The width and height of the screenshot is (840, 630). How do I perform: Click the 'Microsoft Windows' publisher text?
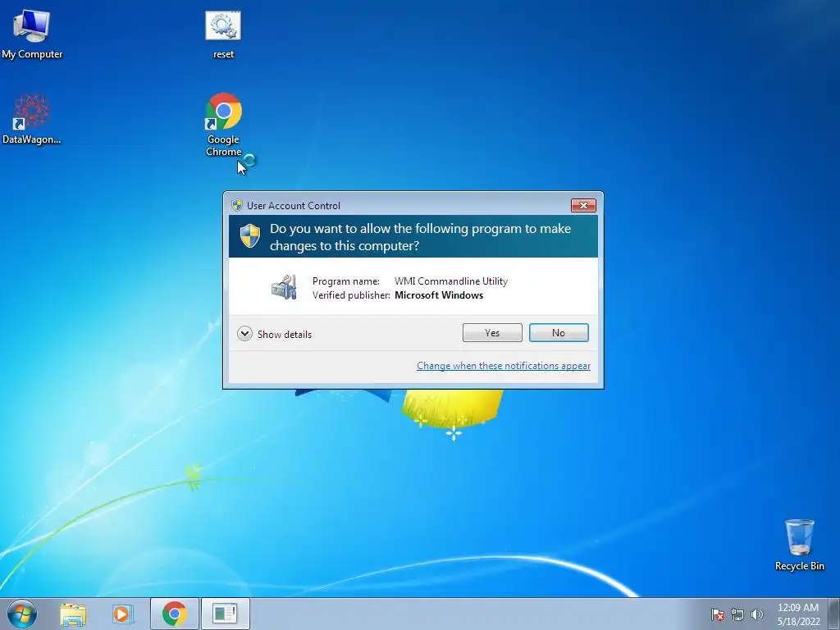[439, 295]
